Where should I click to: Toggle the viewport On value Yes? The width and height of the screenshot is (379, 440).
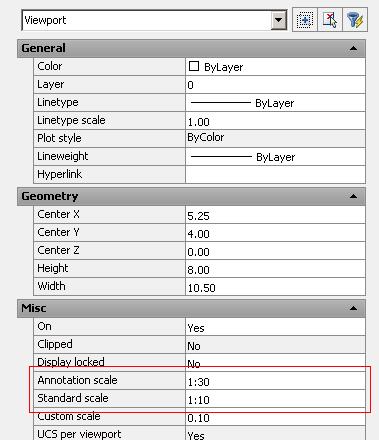point(275,327)
